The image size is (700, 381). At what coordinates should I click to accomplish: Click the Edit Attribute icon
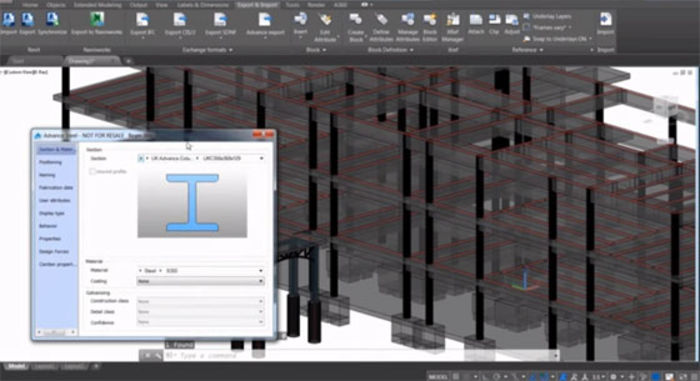(x=325, y=19)
